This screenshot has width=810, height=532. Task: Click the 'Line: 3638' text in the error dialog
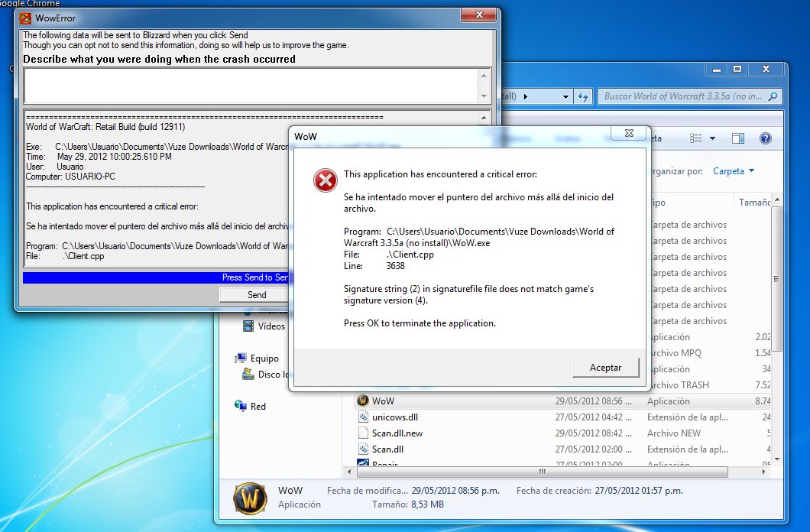[374, 265]
